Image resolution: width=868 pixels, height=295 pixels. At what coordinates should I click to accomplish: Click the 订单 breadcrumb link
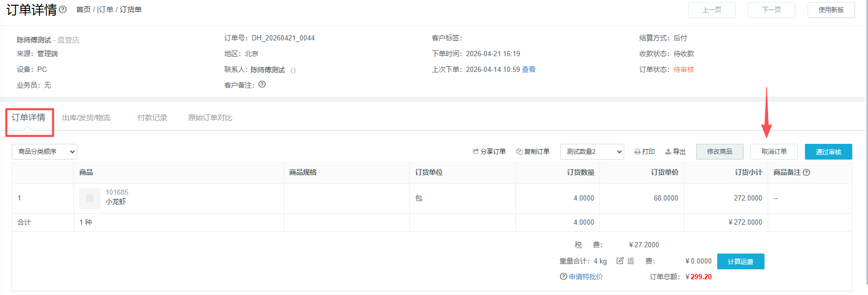tap(106, 9)
